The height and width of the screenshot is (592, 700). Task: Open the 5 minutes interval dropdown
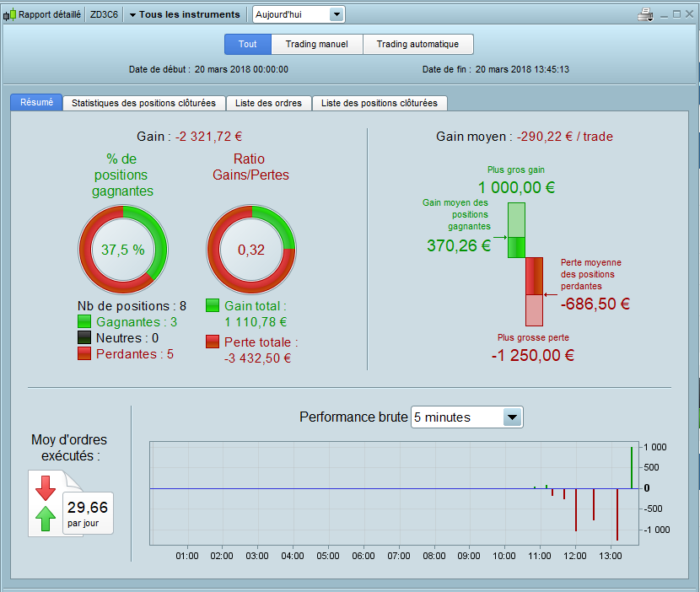466,417
